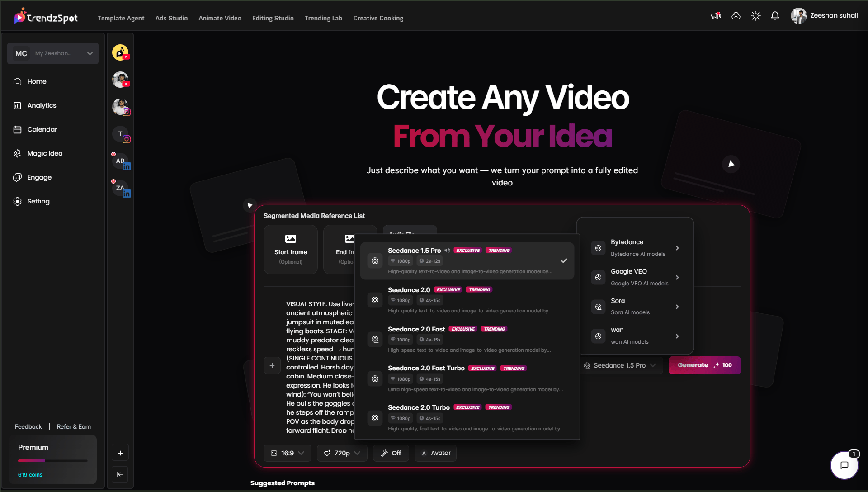Select the Instagram photo account avatar
Image resolution: width=868 pixels, height=492 pixels.
[x=120, y=107]
